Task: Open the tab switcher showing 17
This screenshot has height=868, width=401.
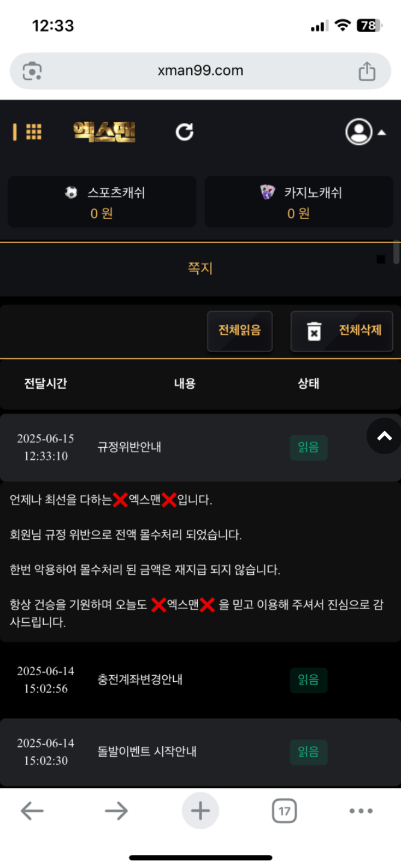Action: (285, 811)
